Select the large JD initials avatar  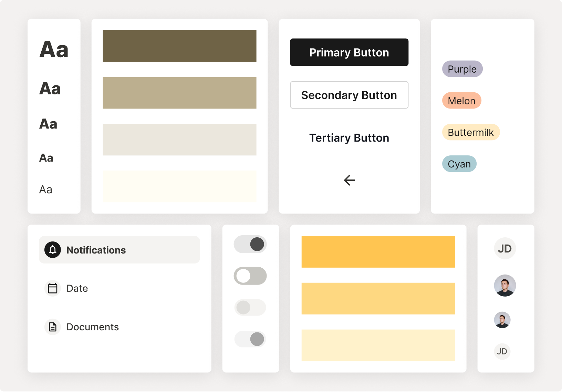pos(505,248)
